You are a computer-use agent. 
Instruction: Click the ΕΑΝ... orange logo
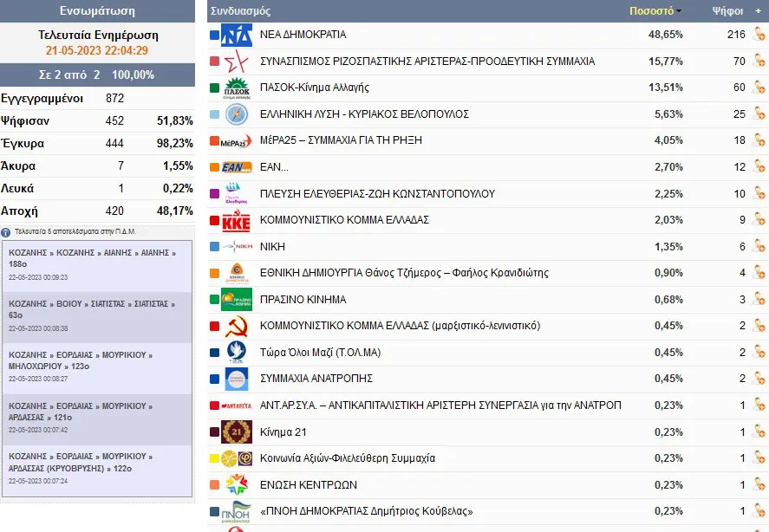(237, 167)
